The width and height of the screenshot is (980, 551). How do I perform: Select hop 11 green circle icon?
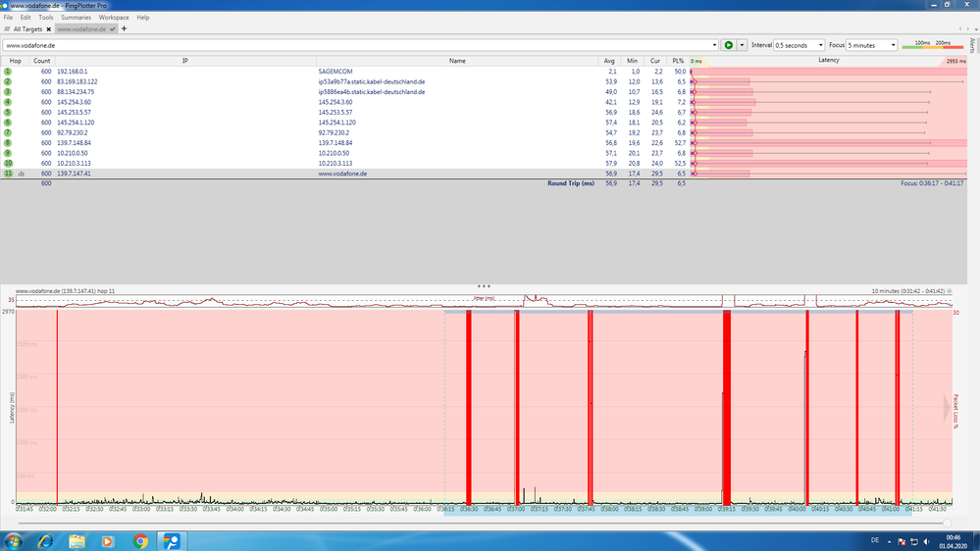(x=8, y=174)
